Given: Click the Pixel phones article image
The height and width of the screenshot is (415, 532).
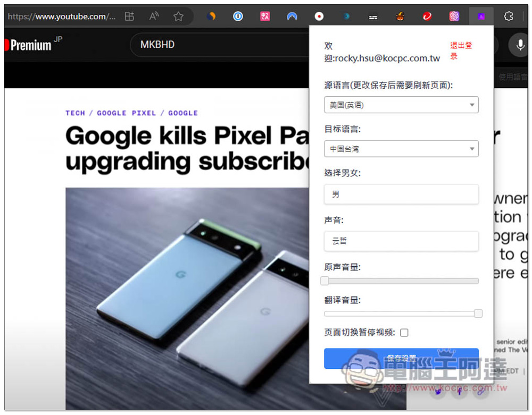Looking at the screenshot, I should pos(187,298).
